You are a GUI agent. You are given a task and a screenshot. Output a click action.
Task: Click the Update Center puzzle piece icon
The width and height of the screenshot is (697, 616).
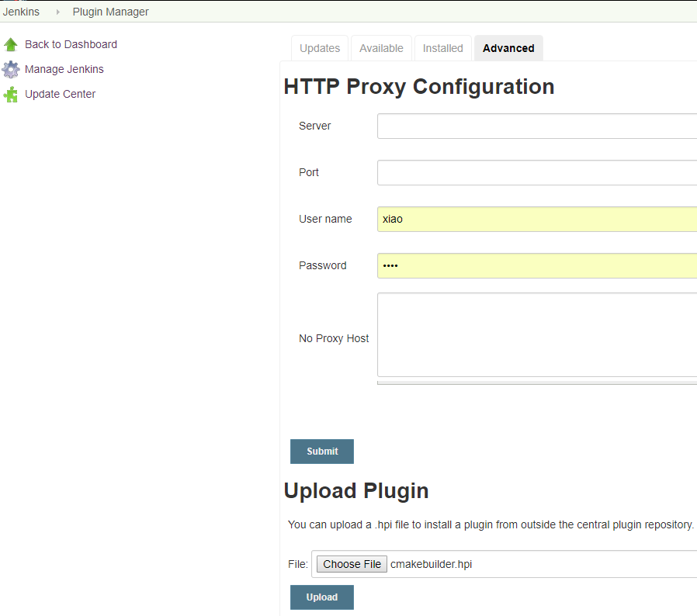(11, 95)
